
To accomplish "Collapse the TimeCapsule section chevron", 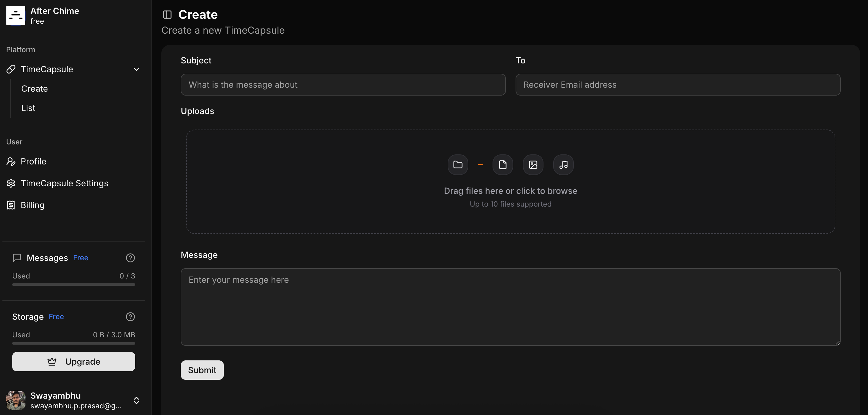I will [136, 69].
